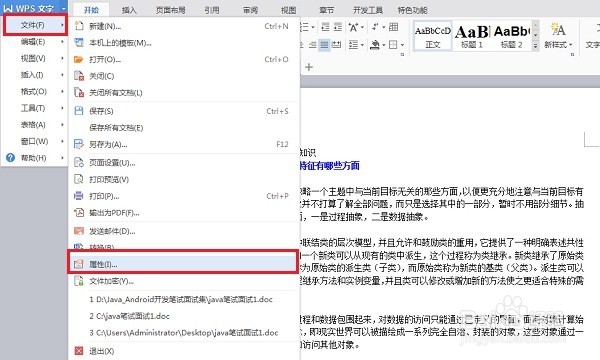Viewport: 600px width, 360px height.
Task: Switch to the 视图 ribbon tab
Action: [289, 10]
